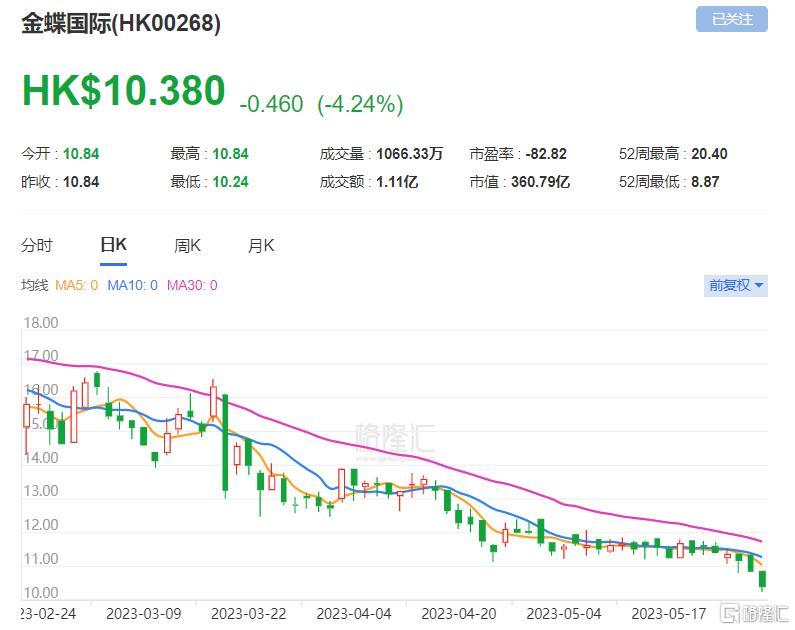Screen dimensions: 795x630
Task: Expand the 前复权 adjustment dropdown
Action: click(736, 285)
